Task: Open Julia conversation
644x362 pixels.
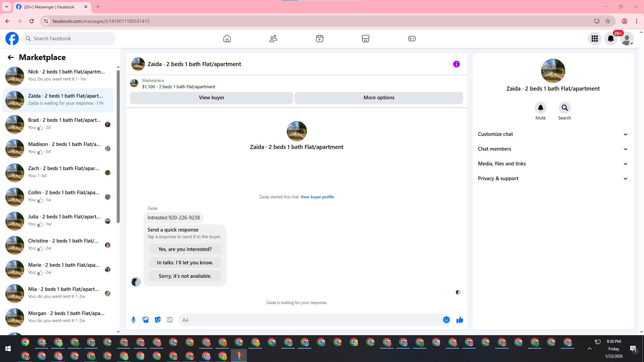Action: pos(58,220)
